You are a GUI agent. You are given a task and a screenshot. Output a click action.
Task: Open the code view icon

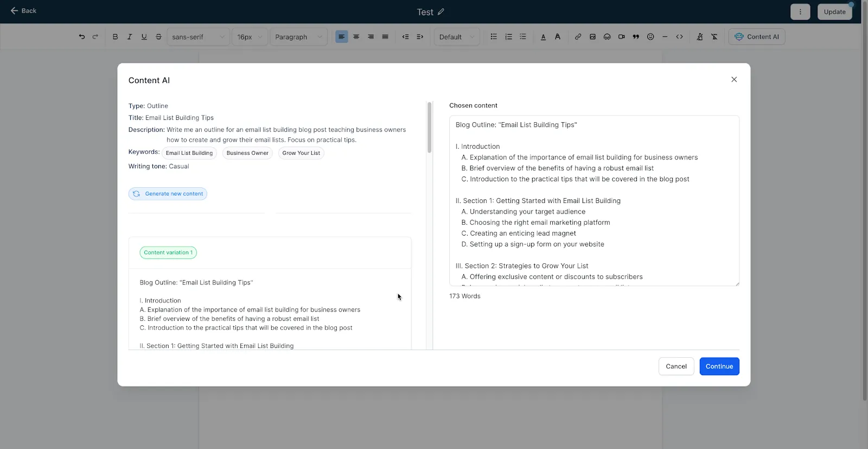pyautogui.click(x=679, y=37)
